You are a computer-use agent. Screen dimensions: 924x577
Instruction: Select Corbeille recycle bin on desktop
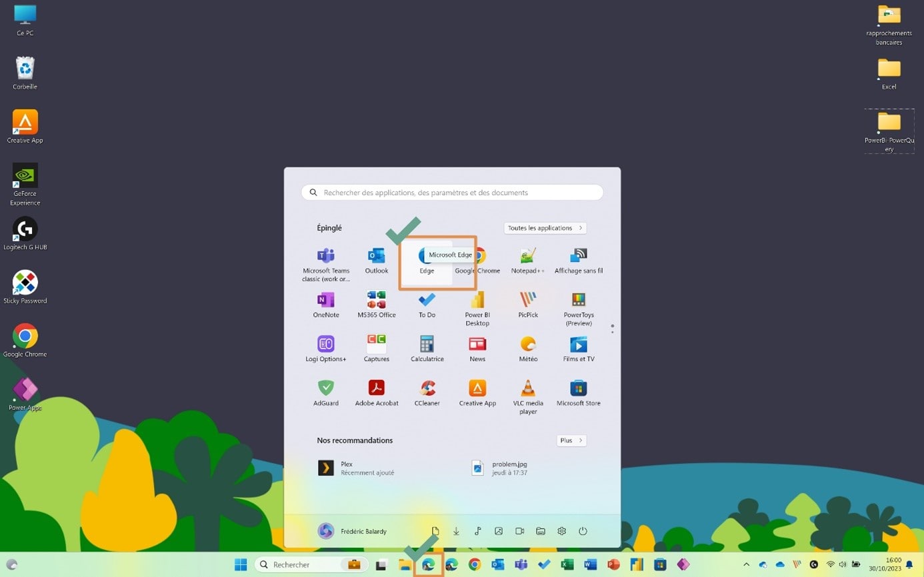(x=25, y=73)
